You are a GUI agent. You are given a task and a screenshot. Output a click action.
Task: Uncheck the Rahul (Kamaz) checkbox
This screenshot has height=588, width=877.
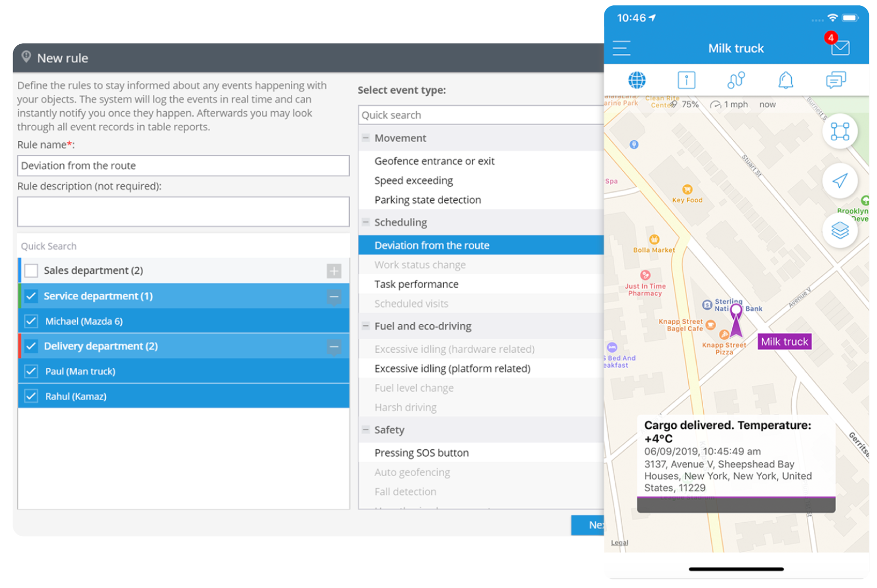[31, 396]
